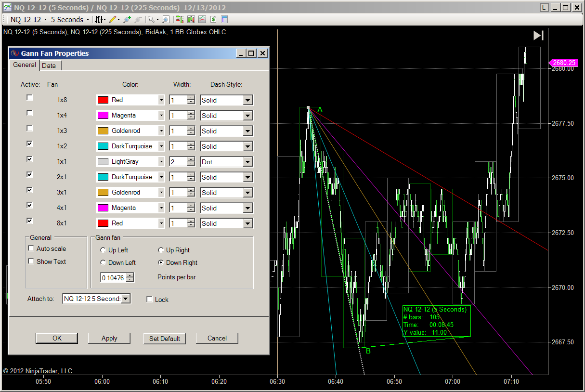Image resolution: width=585 pixels, height=392 pixels.
Task: Select the Up Right radio button
Action: point(161,250)
